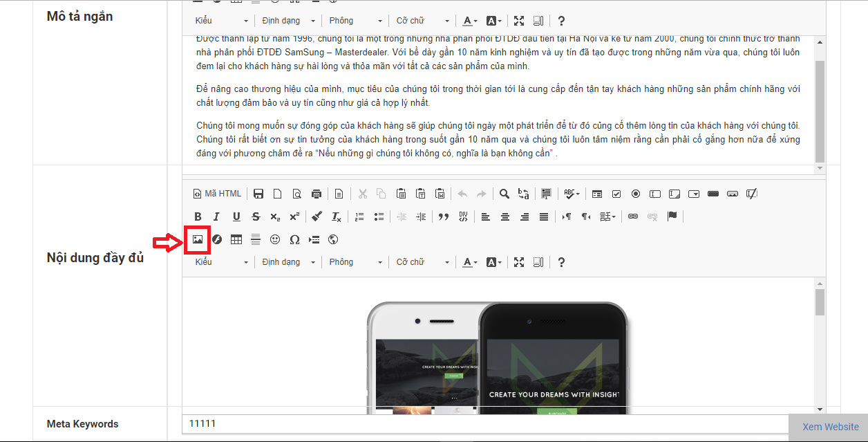Increase indent of the paragraph
868x442 pixels.
tap(421, 217)
